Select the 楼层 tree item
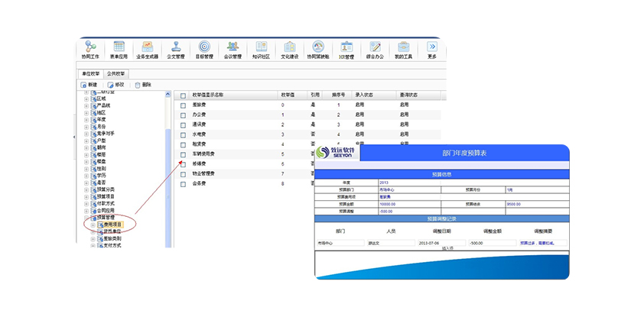Image resolution: width=644 pixels, height=317 pixels. point(101,154)
